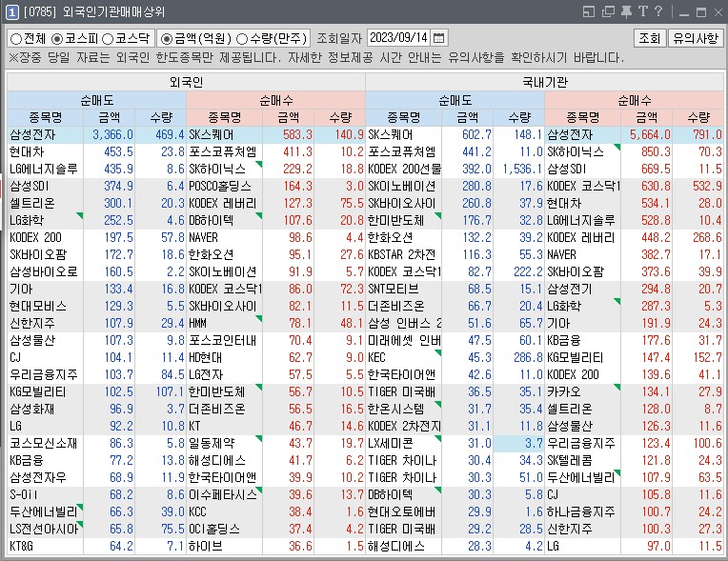Click the 외국인 group header
This screenshot has width=728, height=561.
pos(186,82)
